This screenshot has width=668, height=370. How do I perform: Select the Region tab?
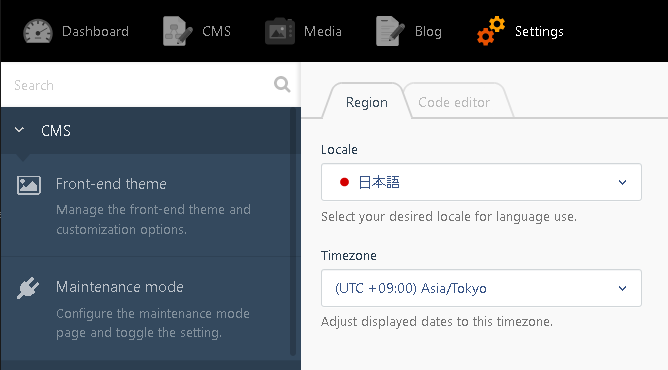[x=366, y=102]
